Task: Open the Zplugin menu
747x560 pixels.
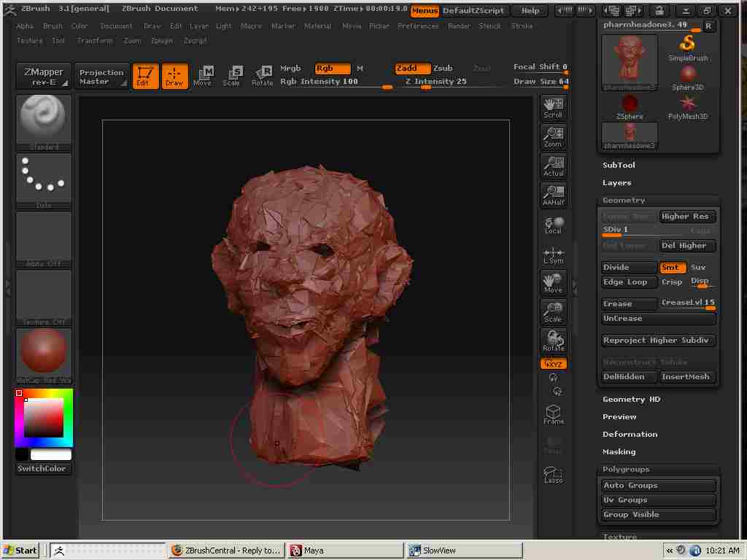Action: point(162,41)
